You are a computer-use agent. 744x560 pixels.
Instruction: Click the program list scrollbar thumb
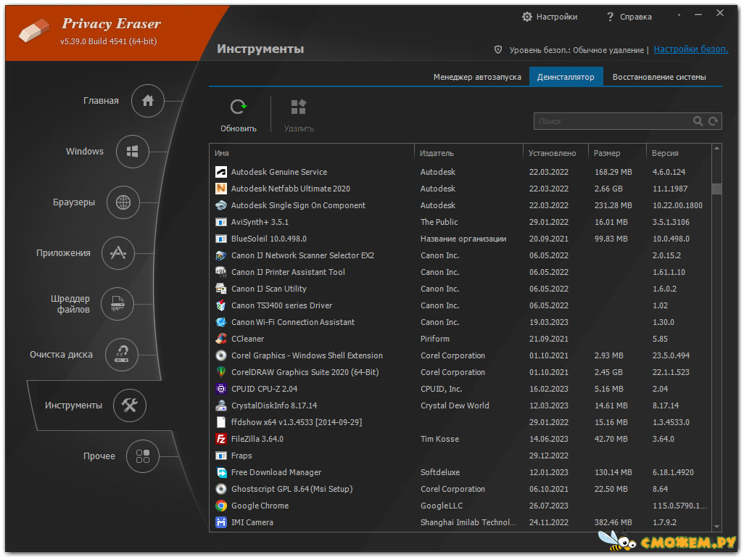click(716, 189)
